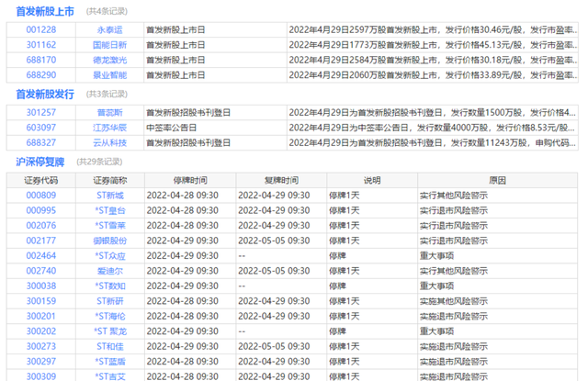
Task: Click the 沪深停复牌 section heading
Action: click(40, 162)
